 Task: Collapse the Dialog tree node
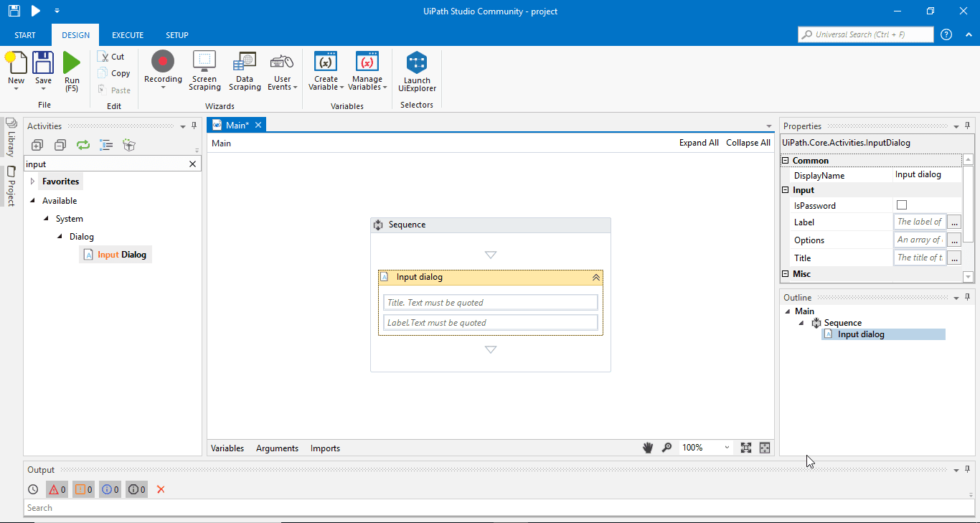tap(60, 236)
